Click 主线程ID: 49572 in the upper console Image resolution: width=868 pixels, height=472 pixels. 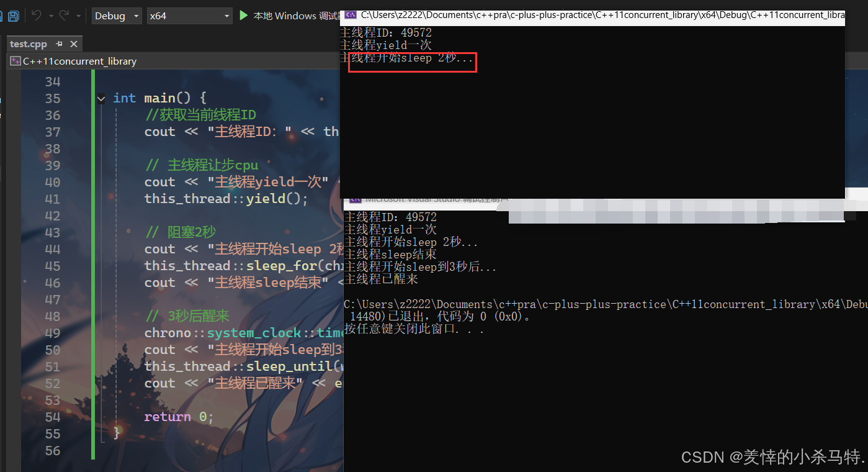(x=386, y=32)
